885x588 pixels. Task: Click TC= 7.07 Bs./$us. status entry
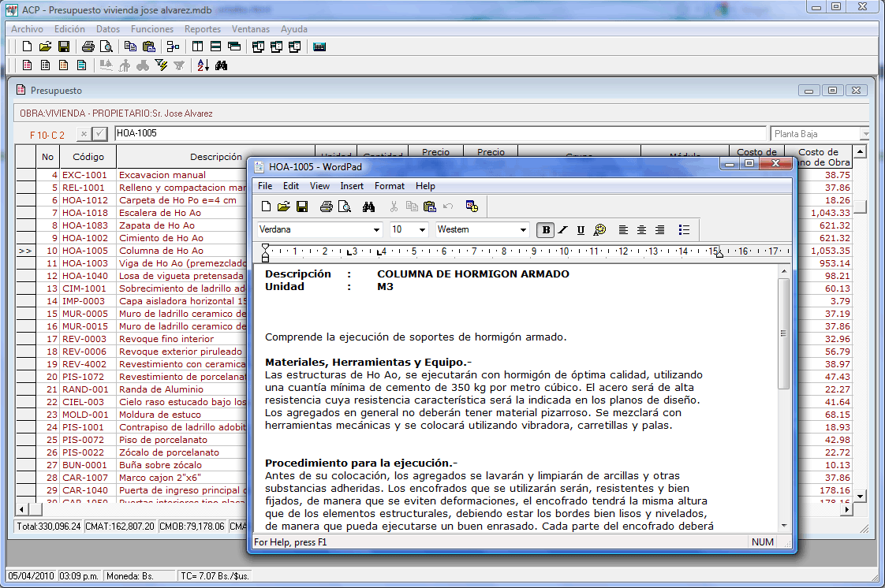(215, 576)
